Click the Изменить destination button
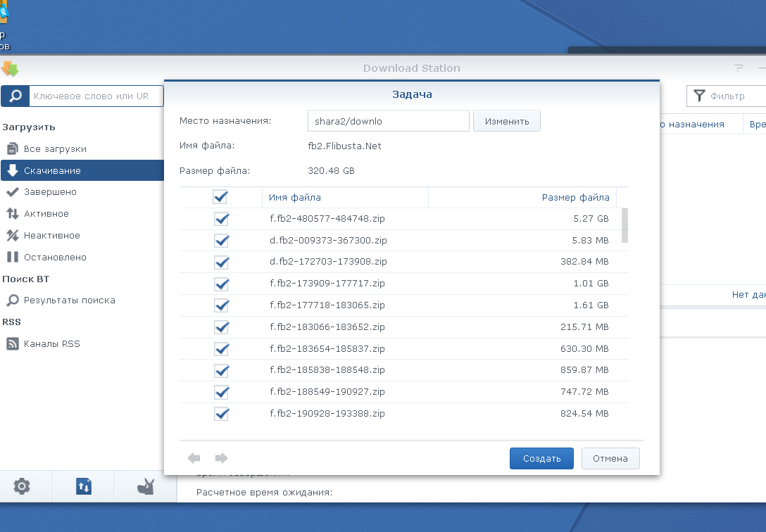The image size is (766, 532). [506, 121]
